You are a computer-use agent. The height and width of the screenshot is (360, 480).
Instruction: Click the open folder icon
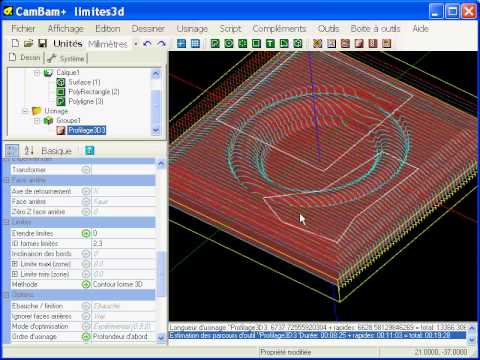click(x=29, y=43)
